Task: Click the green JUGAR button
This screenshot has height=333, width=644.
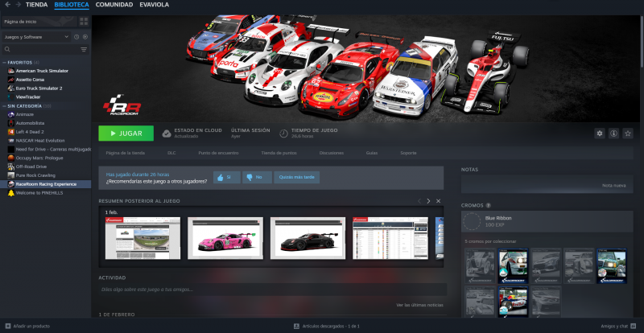Action: pos(126,134)
